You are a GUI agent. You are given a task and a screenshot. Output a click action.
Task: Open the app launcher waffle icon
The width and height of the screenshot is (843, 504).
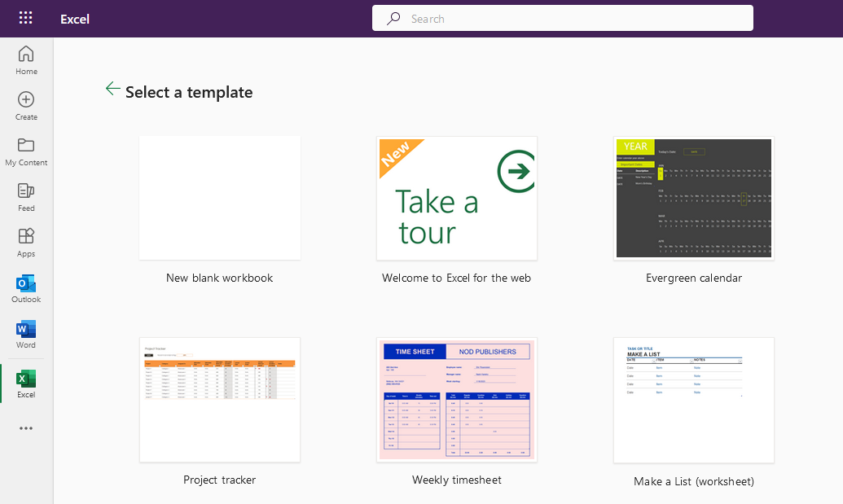pyautogui.click(x=25, y=18)
